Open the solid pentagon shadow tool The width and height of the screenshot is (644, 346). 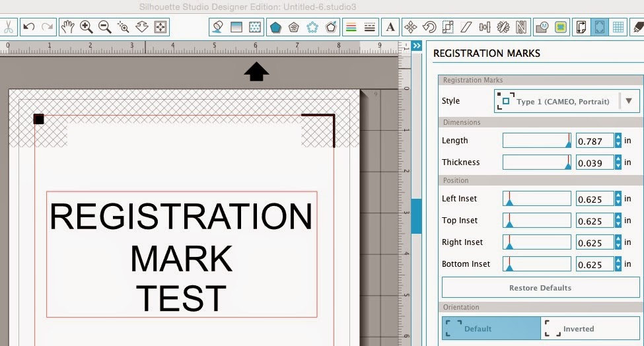(x=275, y=27)
